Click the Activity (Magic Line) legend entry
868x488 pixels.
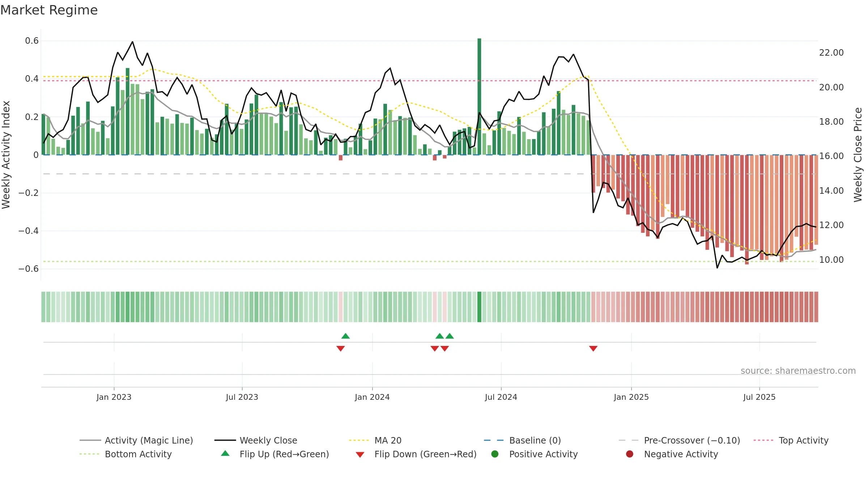(136, 440)
